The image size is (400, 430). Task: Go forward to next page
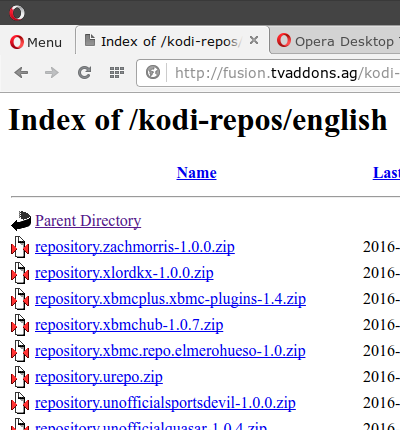[52, 72]
